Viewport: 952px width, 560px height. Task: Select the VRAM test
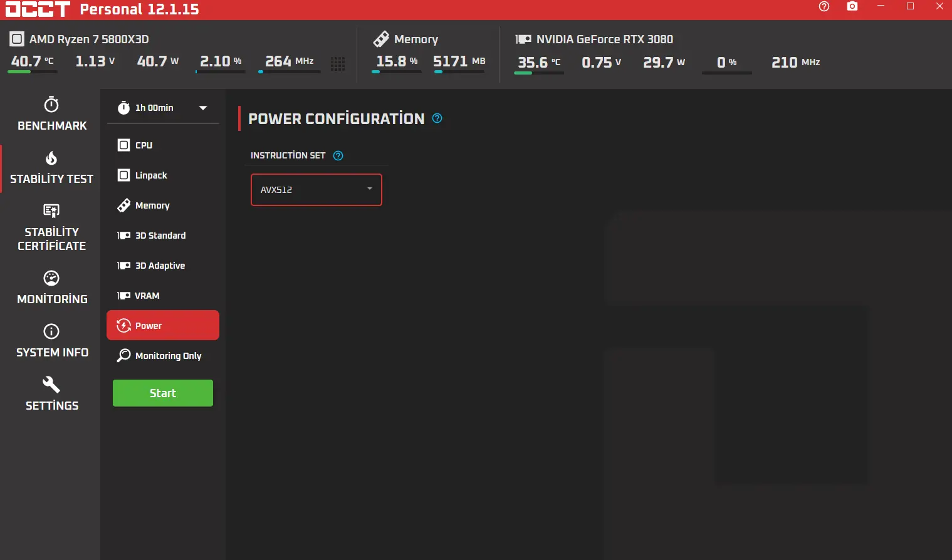163,296
